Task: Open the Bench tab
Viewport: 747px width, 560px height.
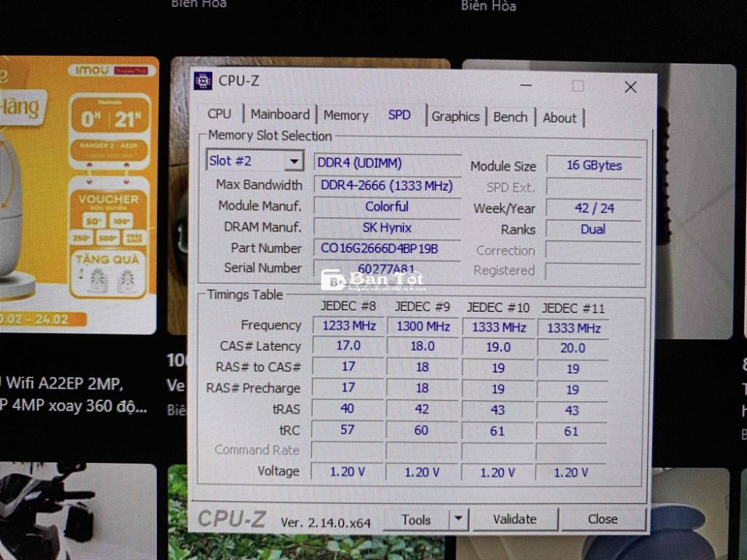Action: pos(510,117)
